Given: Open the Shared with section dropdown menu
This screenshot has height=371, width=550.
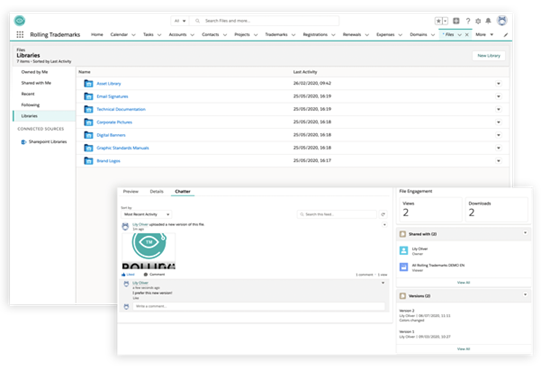Looking at the screenshot, I should tap(525, 233).
